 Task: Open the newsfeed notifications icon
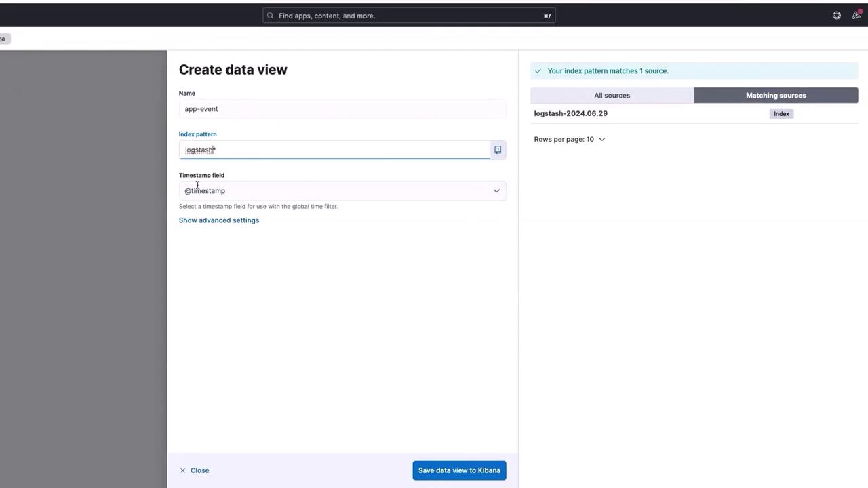pos(856,16)
